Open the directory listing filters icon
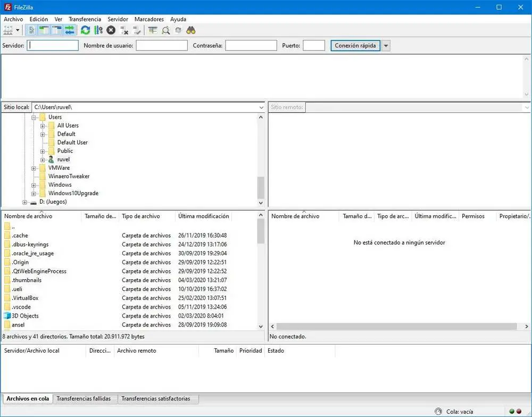Viewport: 532px width, 417px height. [x=153, y=30]
